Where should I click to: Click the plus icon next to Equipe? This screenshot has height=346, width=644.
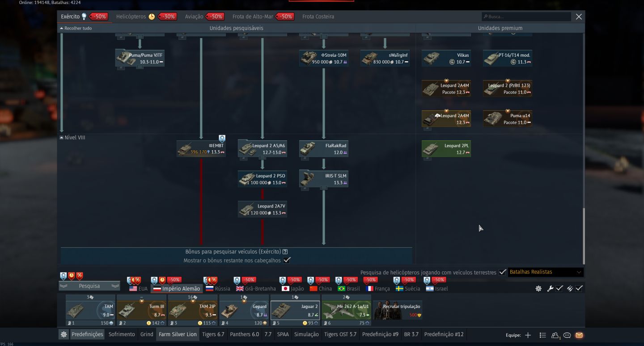[x=528, y=335]
